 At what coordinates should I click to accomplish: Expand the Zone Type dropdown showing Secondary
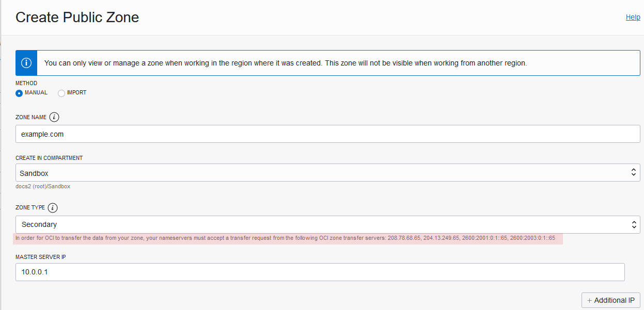[x=327, y=224]
